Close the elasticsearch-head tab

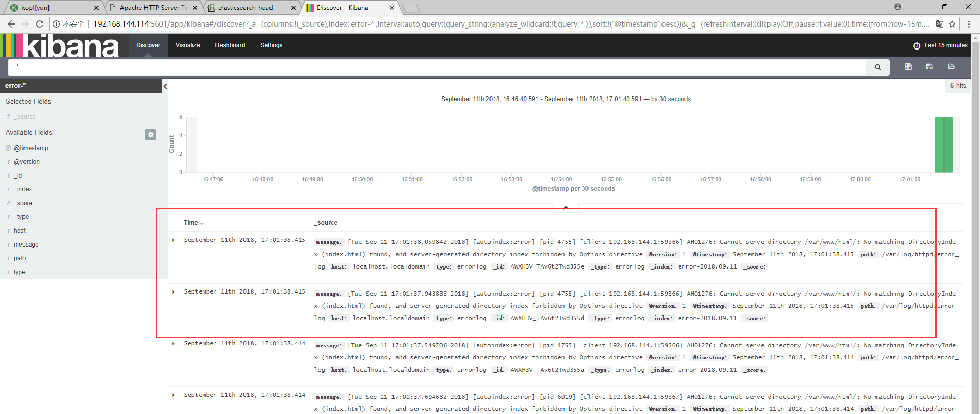coord(293,8)
